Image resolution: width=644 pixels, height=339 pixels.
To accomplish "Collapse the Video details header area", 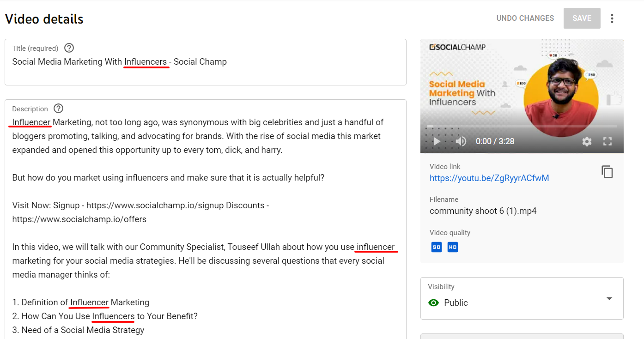I will pos(44,18).
